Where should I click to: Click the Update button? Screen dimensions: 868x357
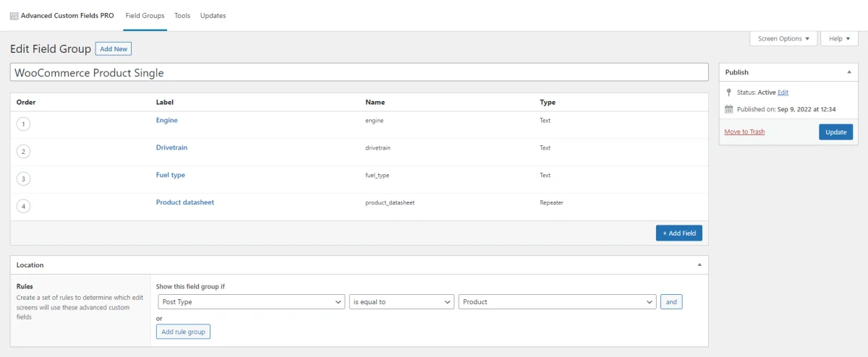coord(836,132)
